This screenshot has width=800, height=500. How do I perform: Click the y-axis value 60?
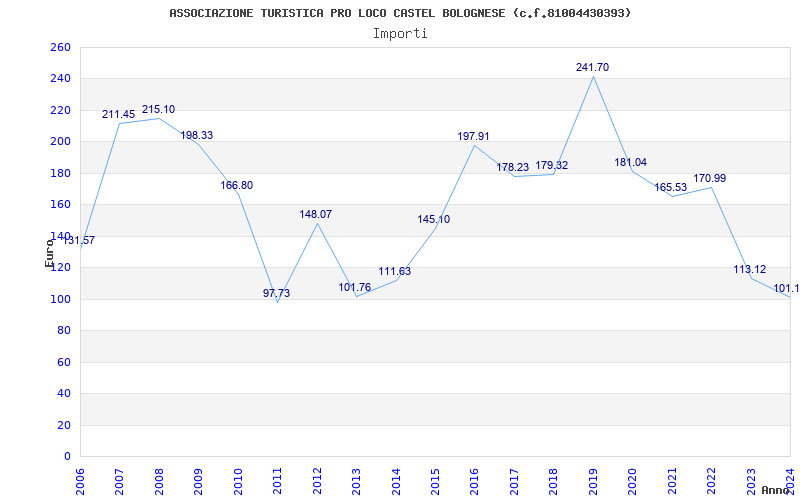pyautogui.click(x=64, y=362)
